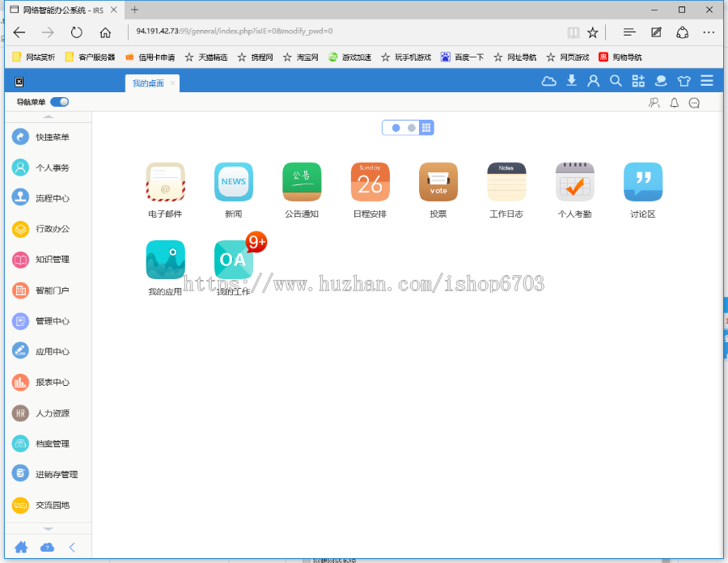Add page to favorites with star
The height and width of the screenshot is (563, 728).
[592, 32]
